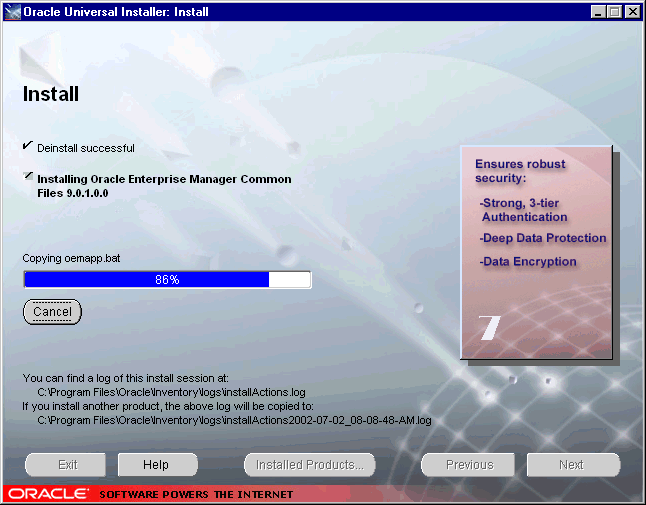Screen dimensions: 646x505
Task: Click the 'You can find a log' text line
Action: tap(126, 378)
